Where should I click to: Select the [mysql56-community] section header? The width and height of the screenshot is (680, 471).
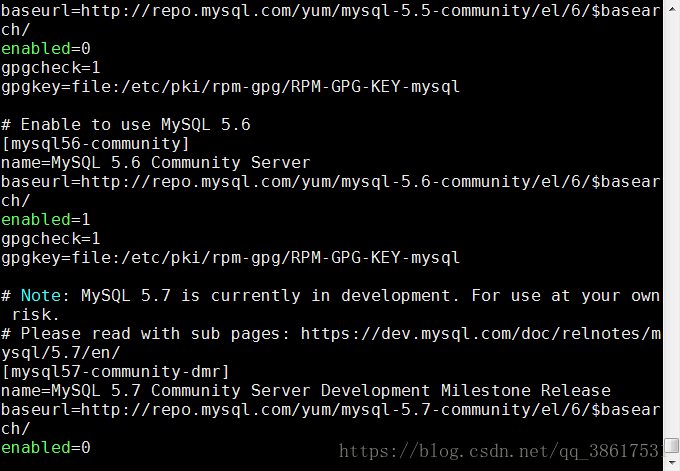coord(95,144)
